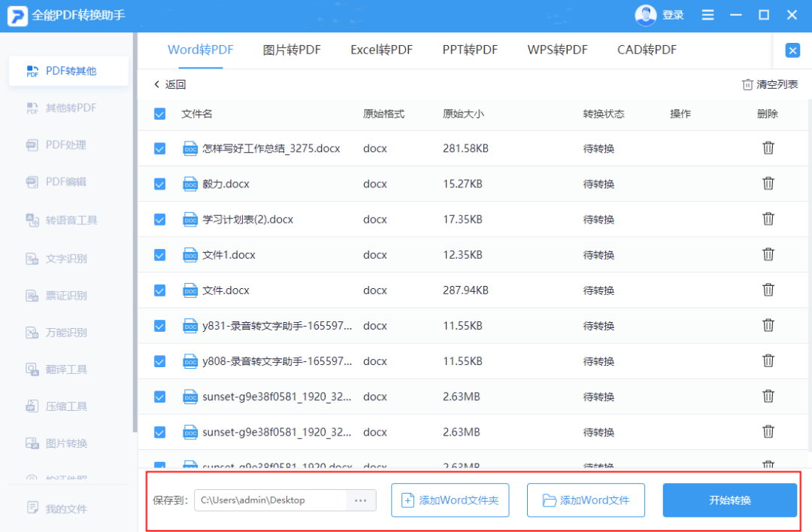
Task: Click the sidebar vertical scrollbar
Action: point(135,233)
